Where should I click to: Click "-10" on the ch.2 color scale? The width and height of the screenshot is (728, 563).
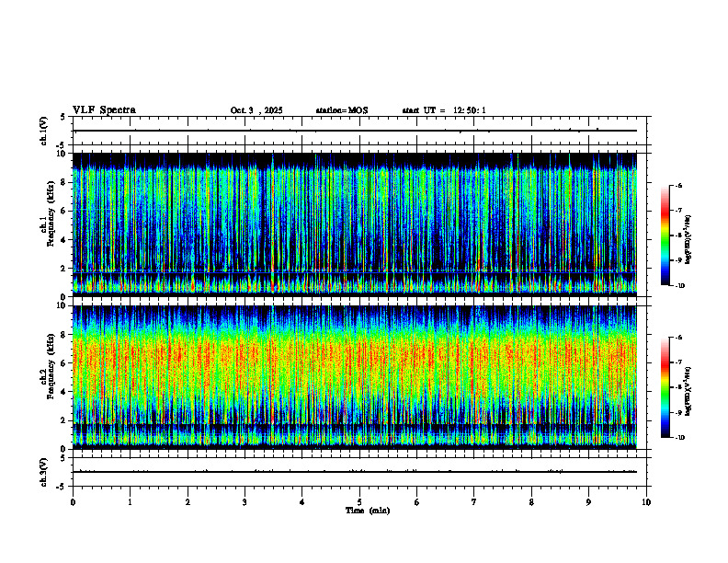pos(680,438)
